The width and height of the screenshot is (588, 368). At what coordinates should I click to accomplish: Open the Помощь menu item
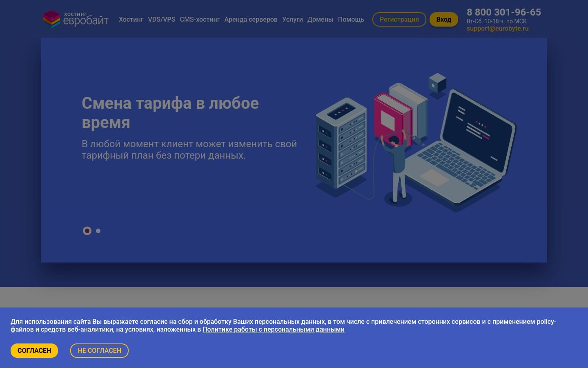click(x=351, y=19)
